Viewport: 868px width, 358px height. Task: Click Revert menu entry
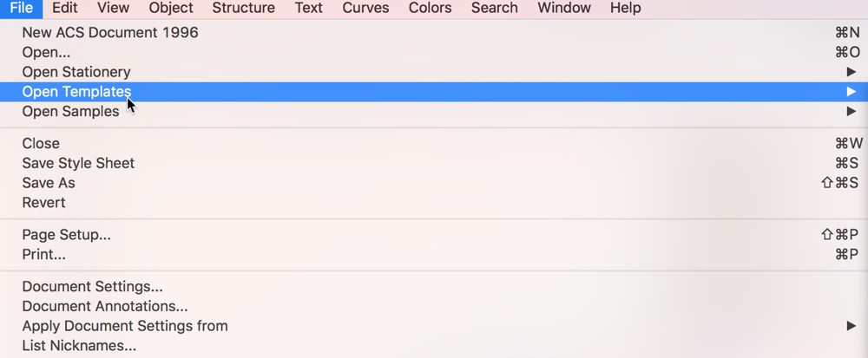[43, 203]
